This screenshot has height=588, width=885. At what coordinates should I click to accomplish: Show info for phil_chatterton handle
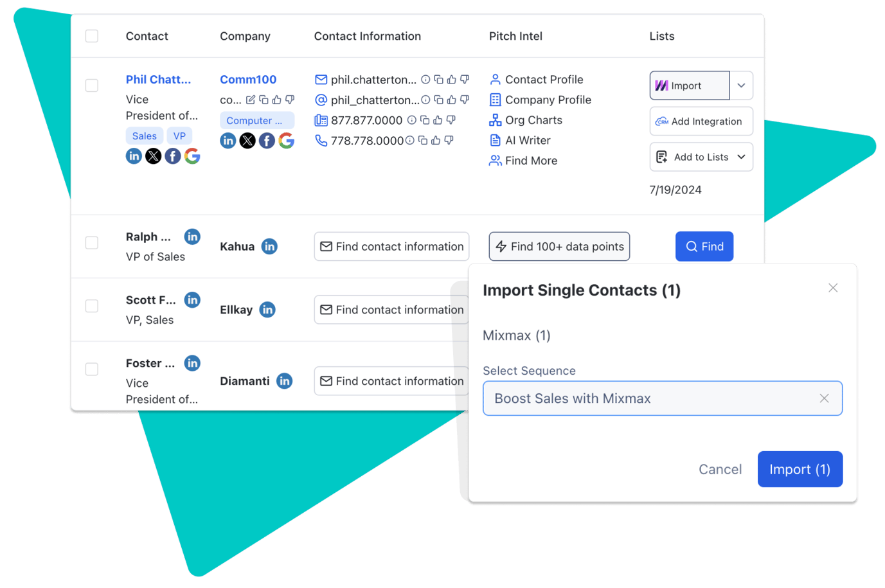[x=425, y=100]
